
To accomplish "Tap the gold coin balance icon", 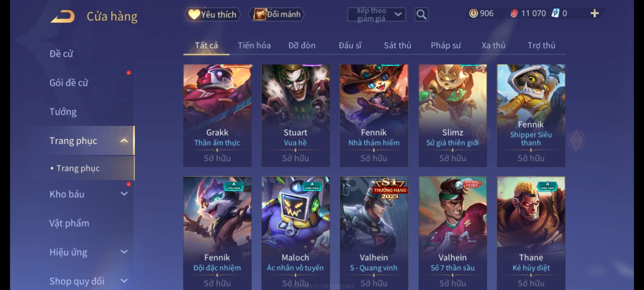I will point(473,13).
